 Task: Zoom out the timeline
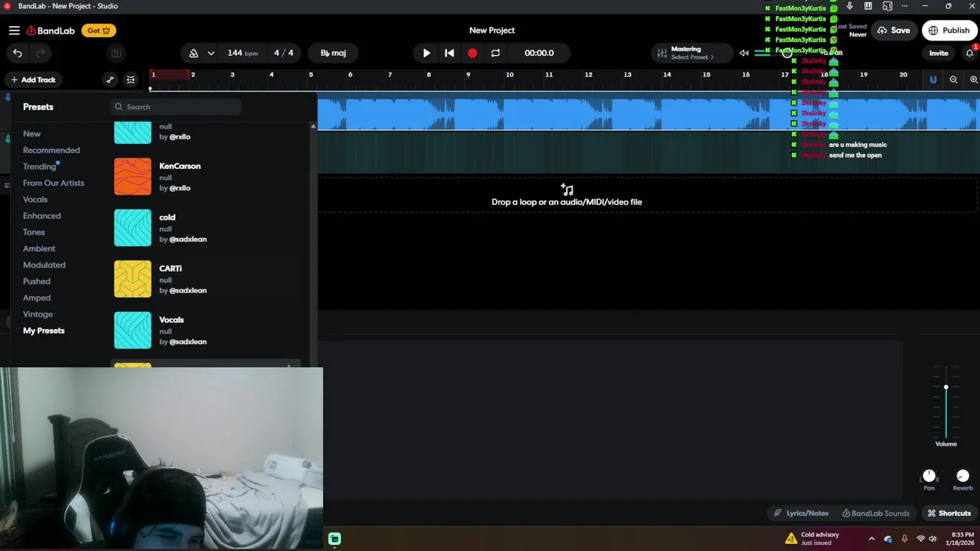coord(953,80)
